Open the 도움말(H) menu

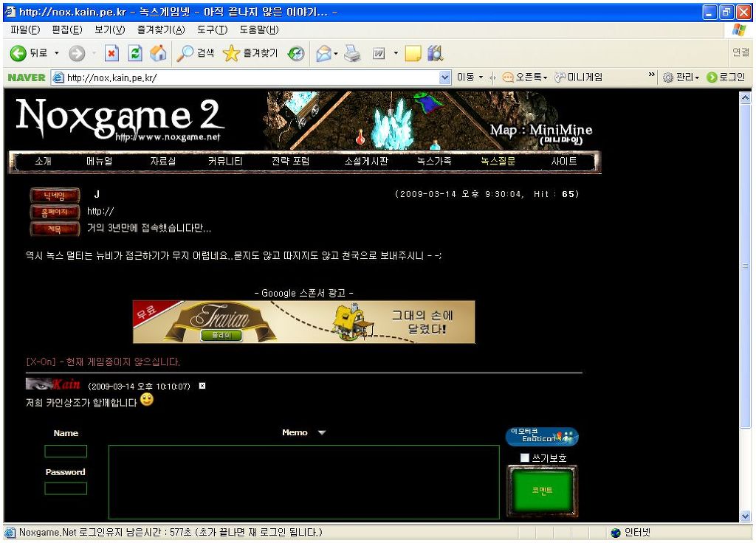(x=259, y=30)
